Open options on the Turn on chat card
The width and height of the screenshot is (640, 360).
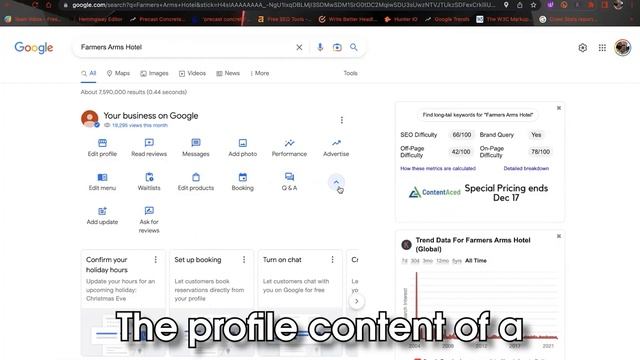point(332,260)
